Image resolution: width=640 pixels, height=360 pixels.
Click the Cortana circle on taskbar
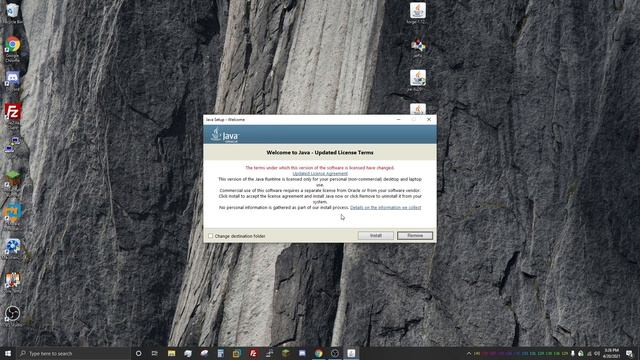(138, 353)
